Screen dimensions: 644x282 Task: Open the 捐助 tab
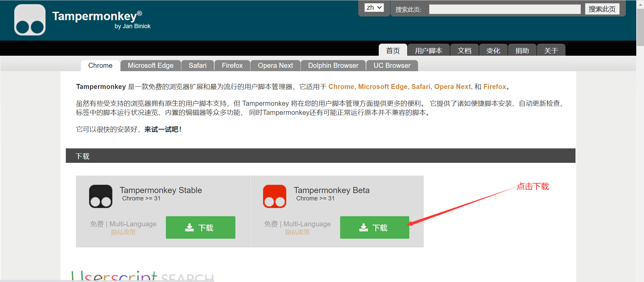522,50
